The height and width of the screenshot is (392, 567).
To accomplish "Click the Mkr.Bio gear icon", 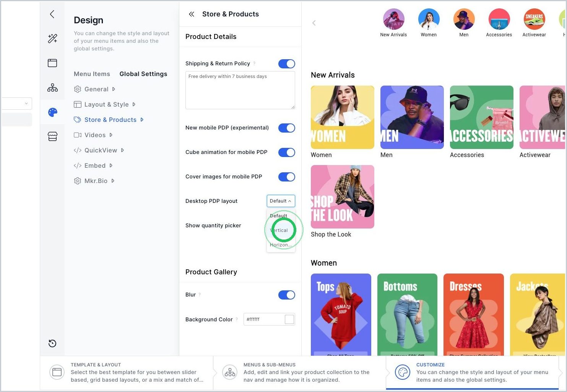I will coord(77,181).
